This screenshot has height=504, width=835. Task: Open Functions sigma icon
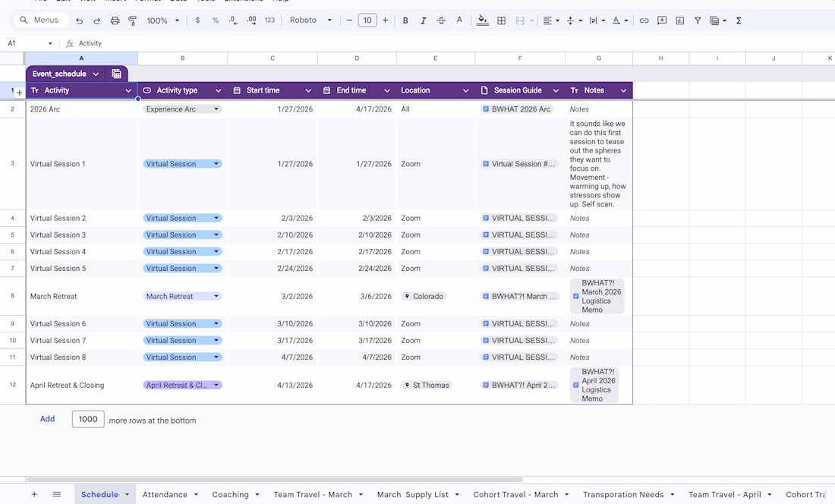(x=739, y=20)
